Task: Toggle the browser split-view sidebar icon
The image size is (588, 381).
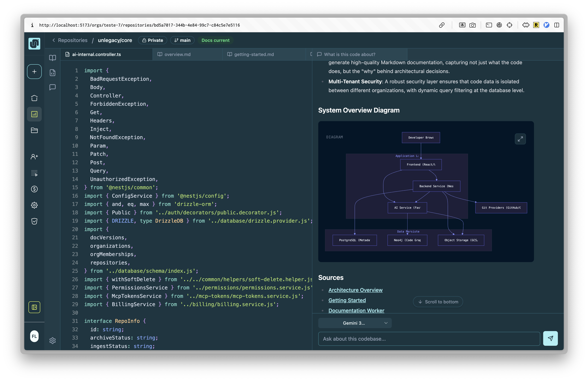Action: pyautogui.click(x=557, y=25)
